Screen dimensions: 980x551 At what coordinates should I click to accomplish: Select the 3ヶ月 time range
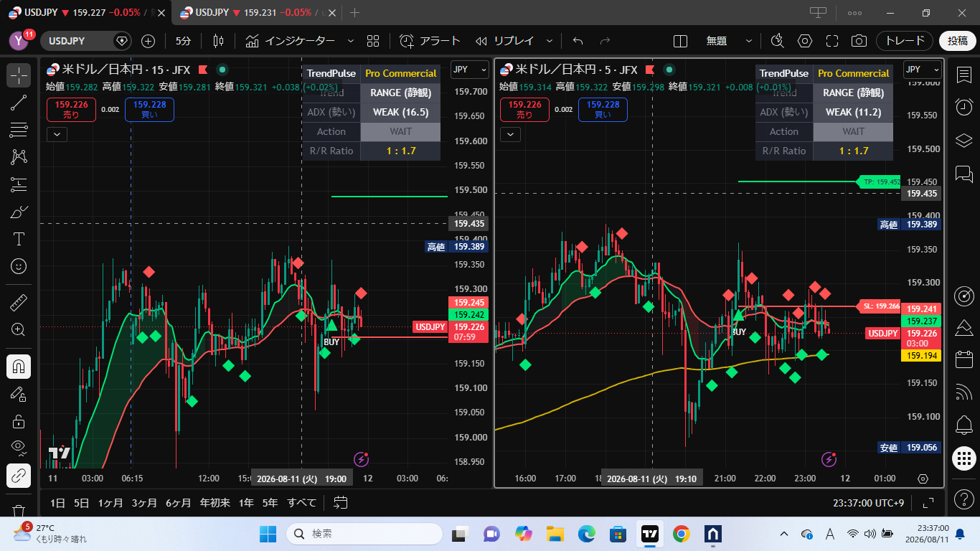(144, 503)
